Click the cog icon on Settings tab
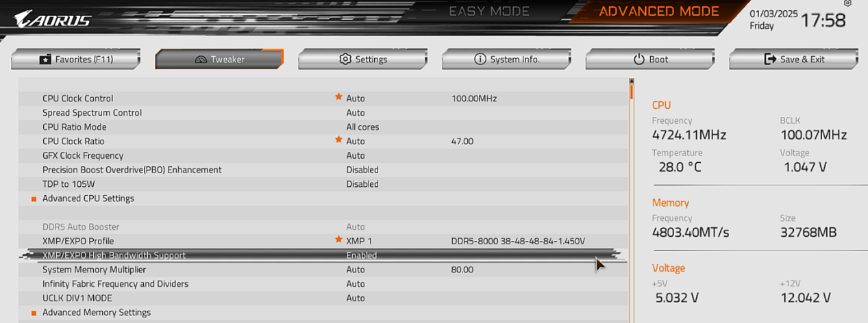 345,60
